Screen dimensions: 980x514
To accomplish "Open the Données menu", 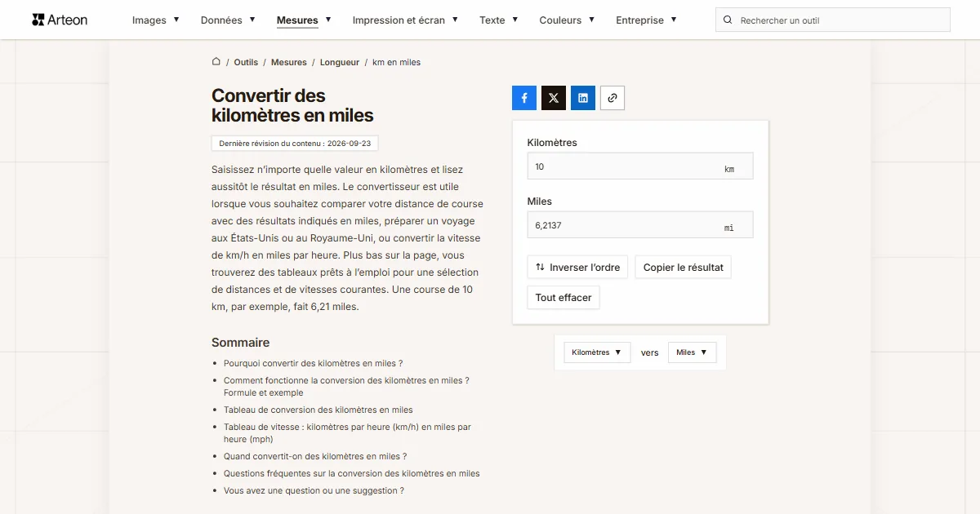I will click(228, 20).
